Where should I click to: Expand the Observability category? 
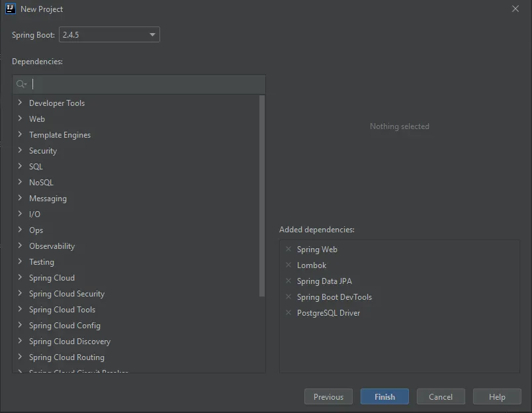20,246
